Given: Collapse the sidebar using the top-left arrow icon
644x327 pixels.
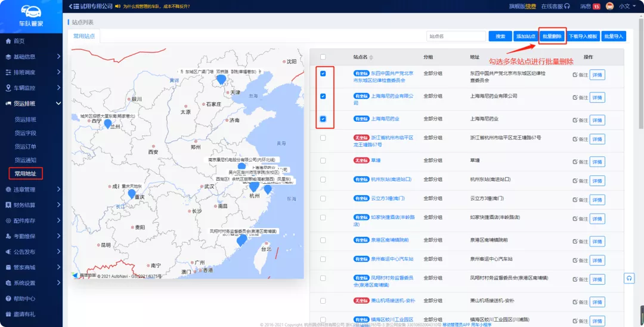Looking at the screenshot, I should pos(71,6).
